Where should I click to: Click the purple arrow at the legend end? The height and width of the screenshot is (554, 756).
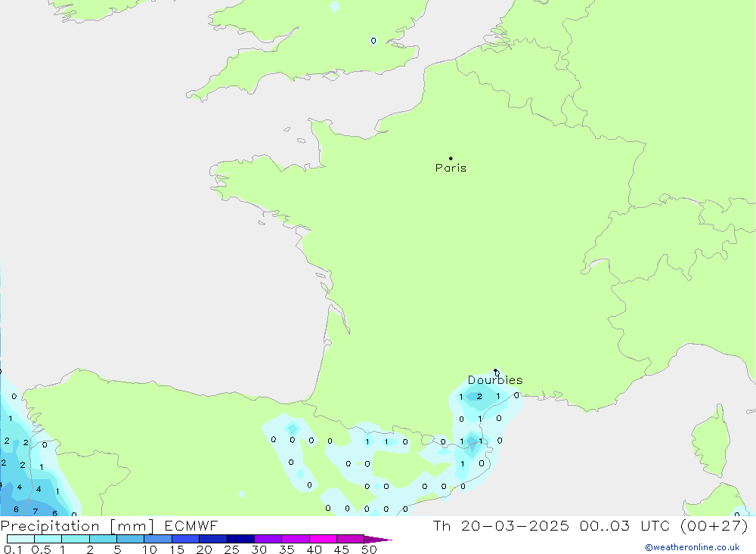pos(378,540)
